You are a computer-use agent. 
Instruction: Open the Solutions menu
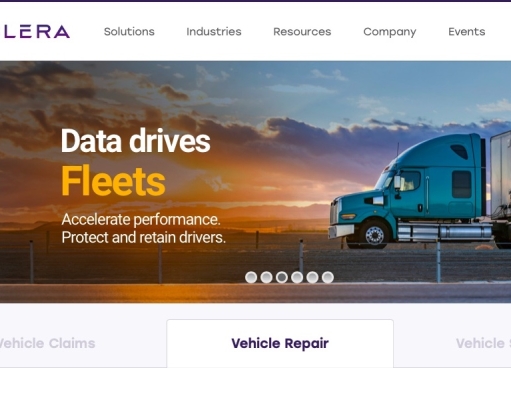(129, 32)
